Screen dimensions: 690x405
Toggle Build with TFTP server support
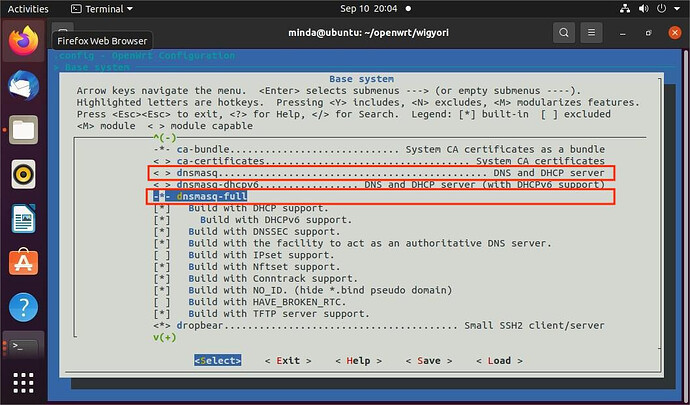[x=161, y=314]
